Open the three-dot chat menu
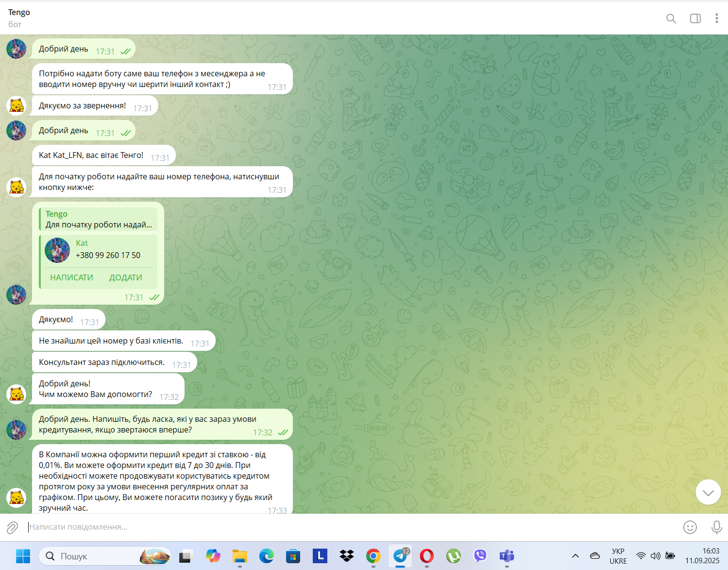 tap(716, 18)
